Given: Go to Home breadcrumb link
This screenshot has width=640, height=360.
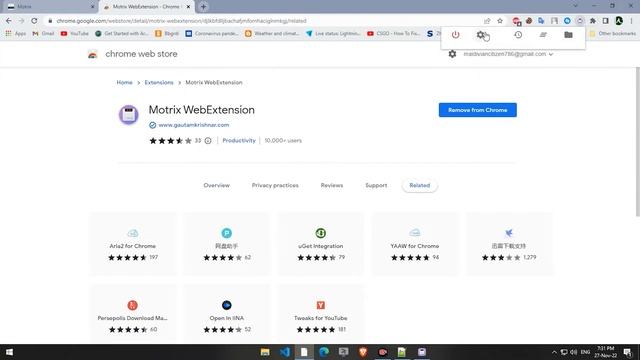Looking at the screenshot, I should 124,82.
